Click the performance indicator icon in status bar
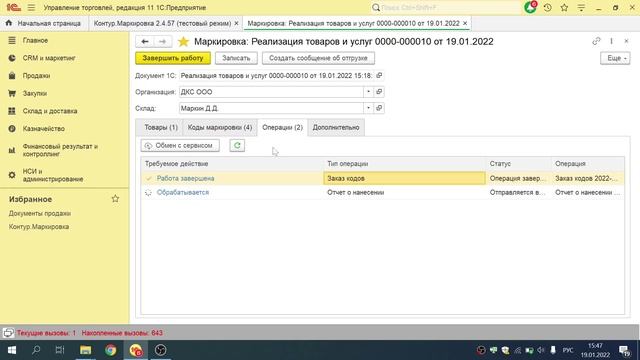640x360 pixels. point(8,333)
